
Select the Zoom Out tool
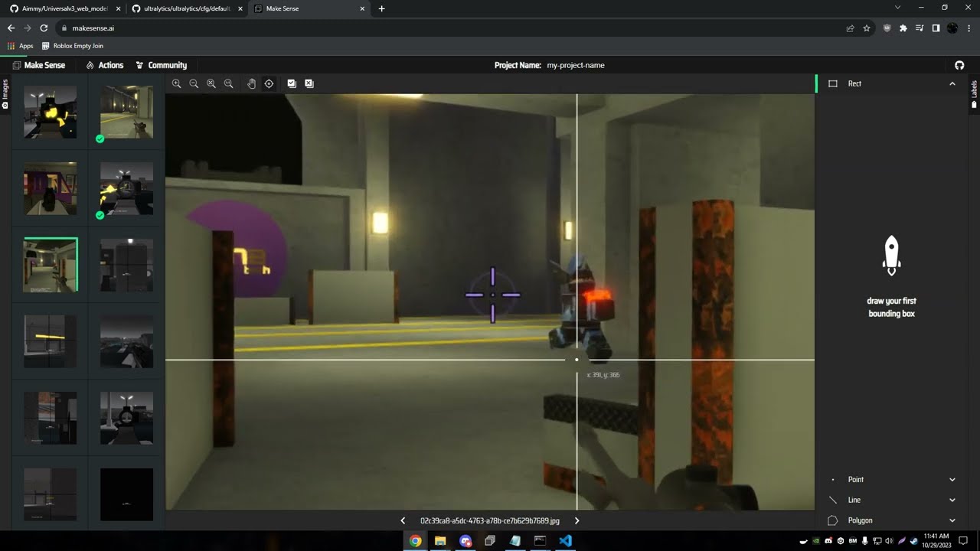point(194,83)
